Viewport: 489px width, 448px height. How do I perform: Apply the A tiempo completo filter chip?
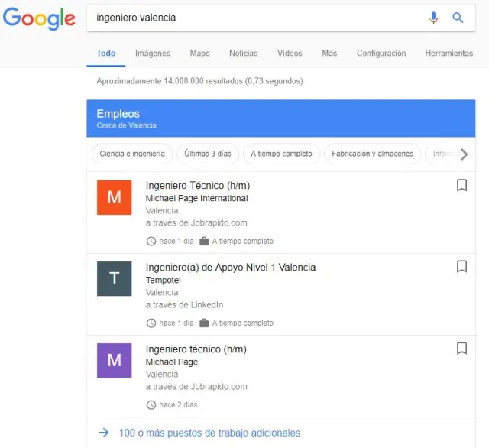click(281, 154)
